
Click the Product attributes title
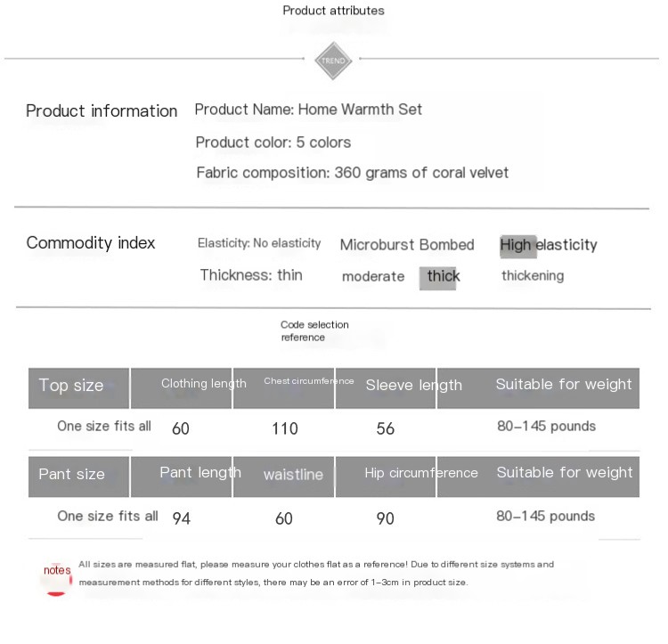[334, 11]
